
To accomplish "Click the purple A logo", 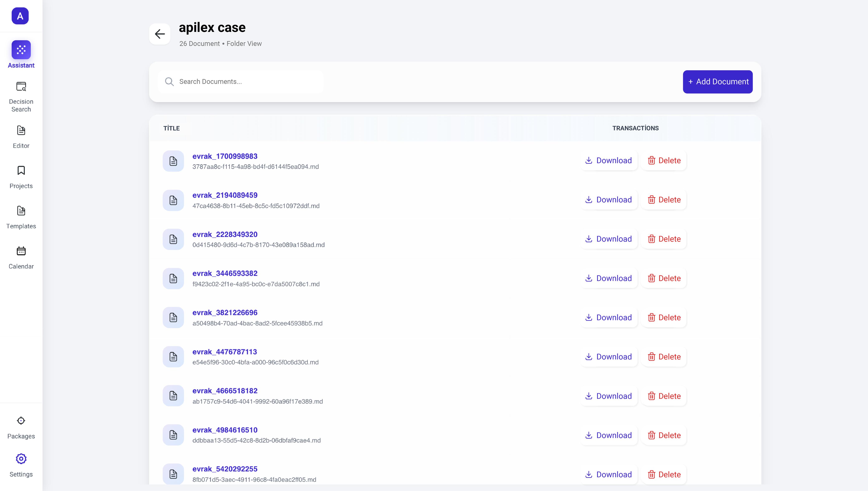I will click(20, 16).
